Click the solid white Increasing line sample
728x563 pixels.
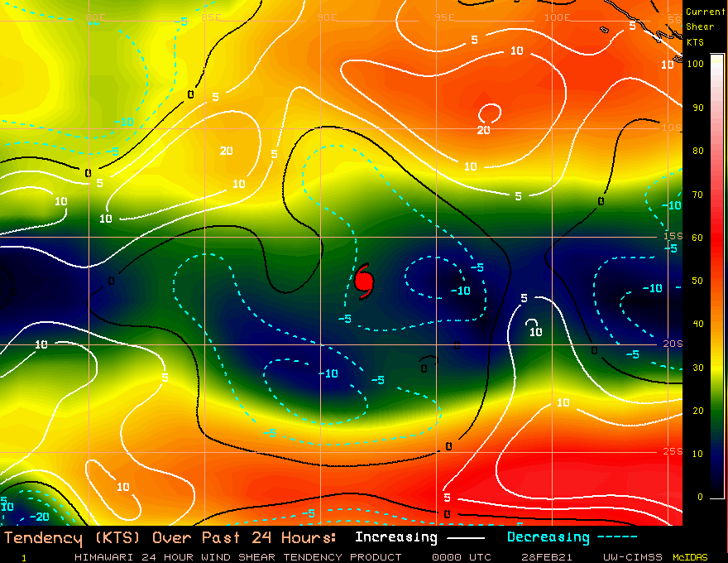[466, 538]
